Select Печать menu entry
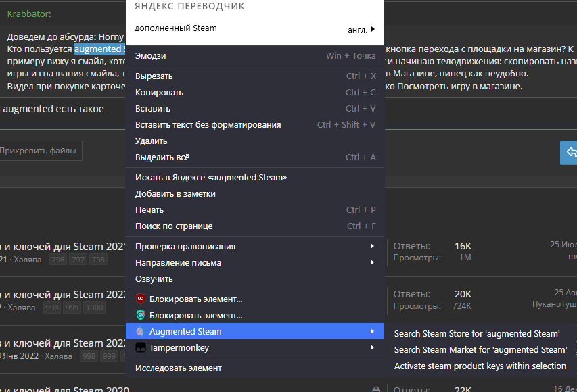This screenshot has height=392, width=577. click(255, 210)
